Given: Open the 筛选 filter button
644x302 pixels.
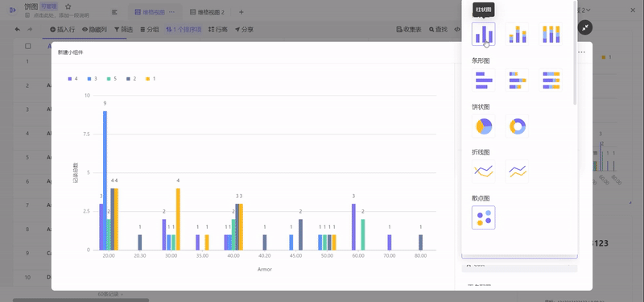Looking at the screenshot, I should (x=124, y=30).
